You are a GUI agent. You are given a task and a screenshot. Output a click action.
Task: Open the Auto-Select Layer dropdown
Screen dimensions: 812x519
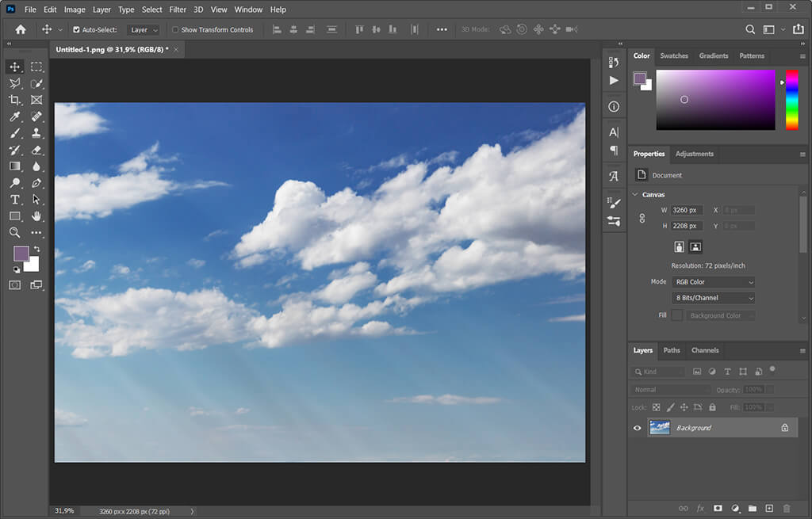coord(144,30)
